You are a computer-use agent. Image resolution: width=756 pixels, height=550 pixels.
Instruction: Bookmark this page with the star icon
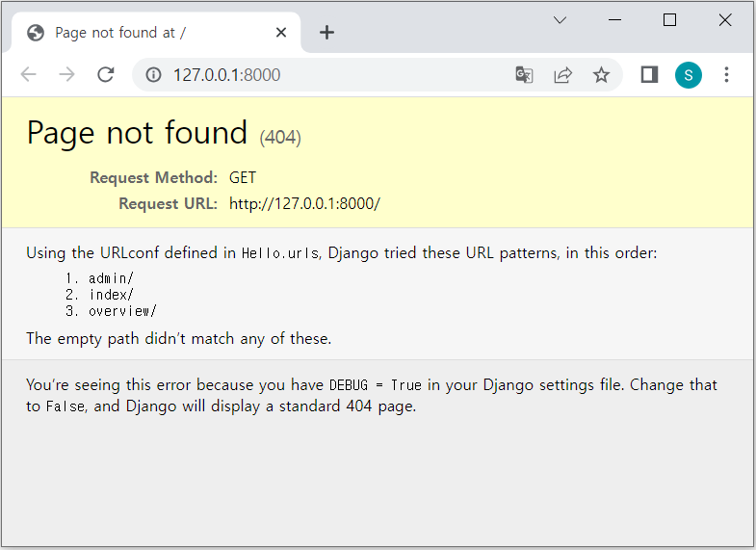(601, 75)
